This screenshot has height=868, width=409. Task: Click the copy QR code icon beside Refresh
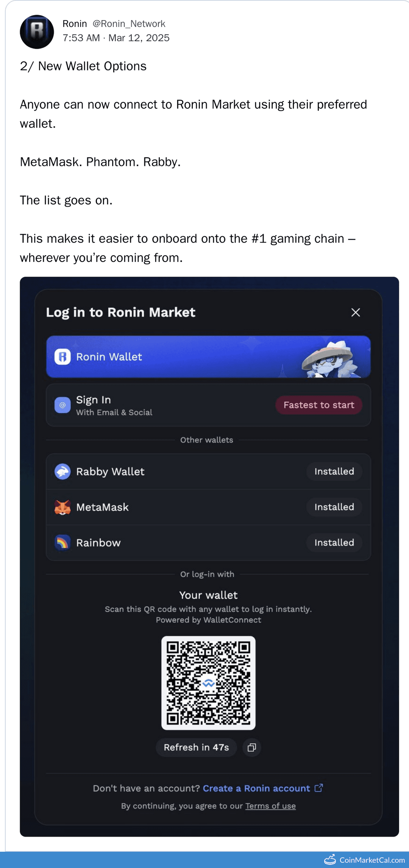click(x=251, y=748)
